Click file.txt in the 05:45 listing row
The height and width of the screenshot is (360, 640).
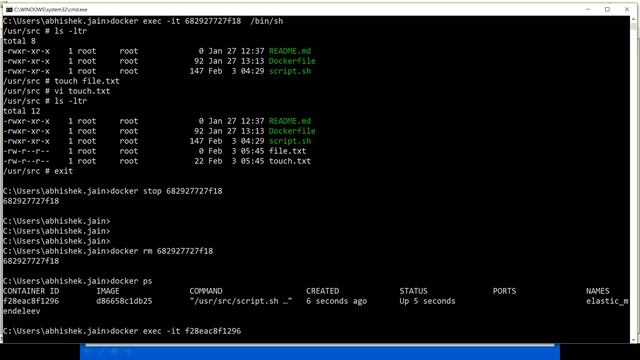coord(287,151)
